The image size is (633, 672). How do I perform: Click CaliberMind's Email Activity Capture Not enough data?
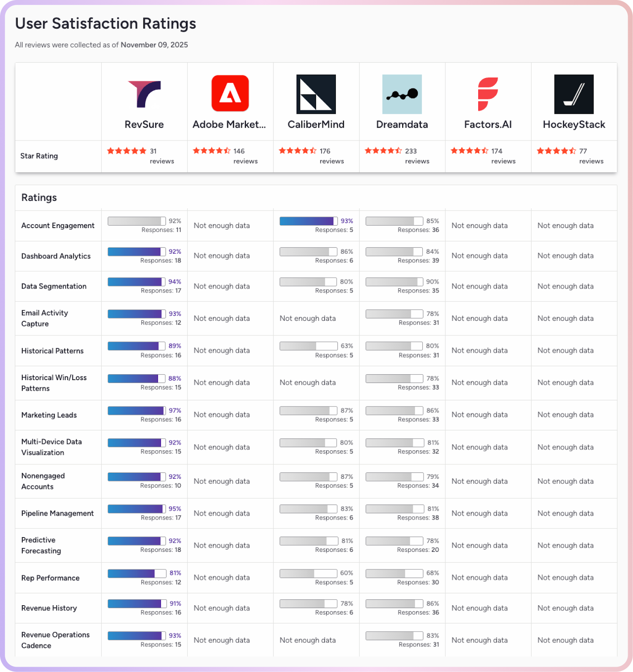point(308,318)
